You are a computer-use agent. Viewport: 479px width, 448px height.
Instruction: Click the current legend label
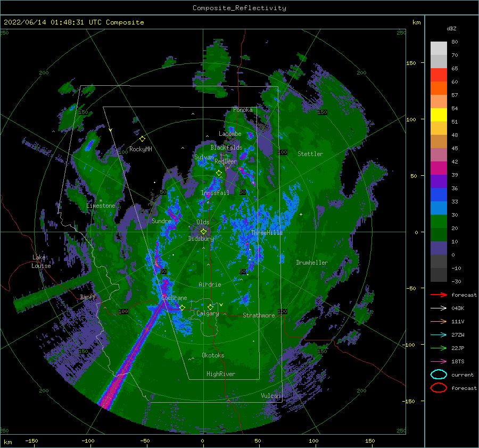462,375
